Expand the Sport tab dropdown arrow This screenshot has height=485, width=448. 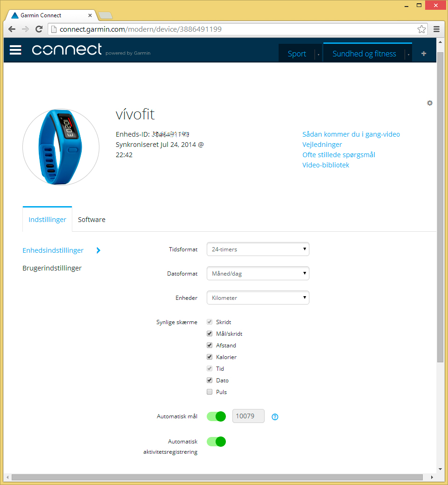click(318, 55)
